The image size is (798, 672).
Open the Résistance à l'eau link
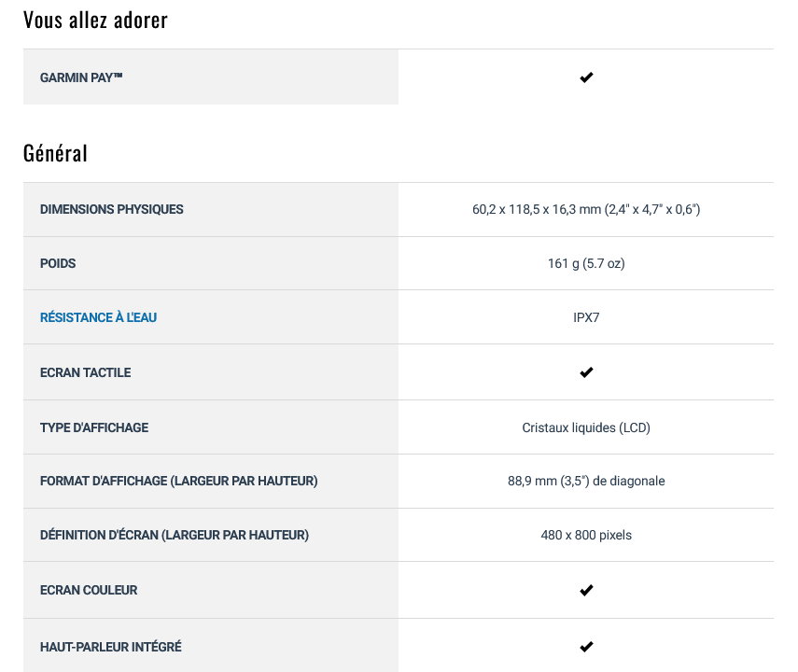tap(98, 317)
